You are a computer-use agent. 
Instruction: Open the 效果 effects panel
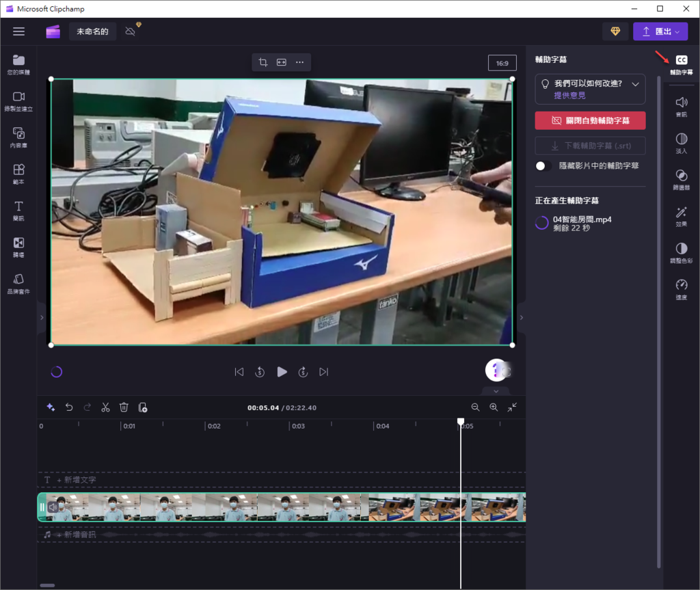click(681, 216)
